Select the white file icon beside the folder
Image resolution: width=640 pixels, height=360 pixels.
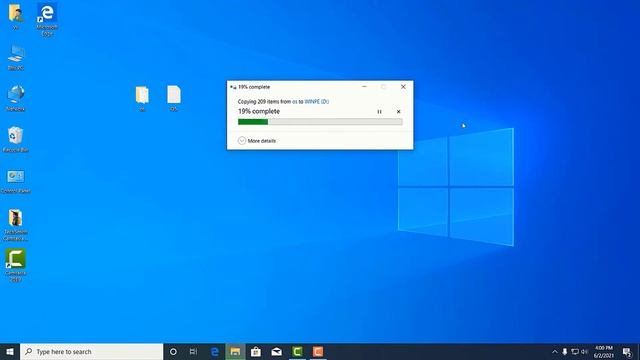click(173, 98)
